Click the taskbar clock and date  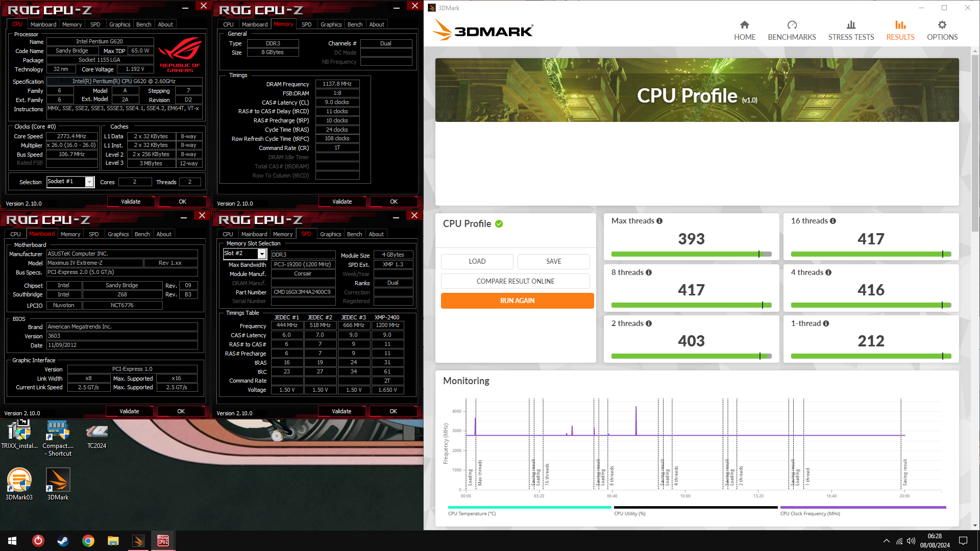[935, 541]
